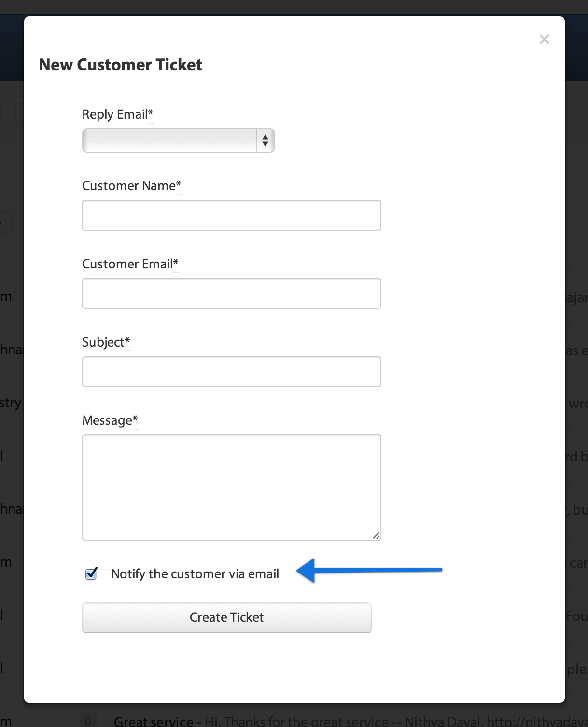
Task: Focus the Customer Name text field
Action: coord(232,215)
